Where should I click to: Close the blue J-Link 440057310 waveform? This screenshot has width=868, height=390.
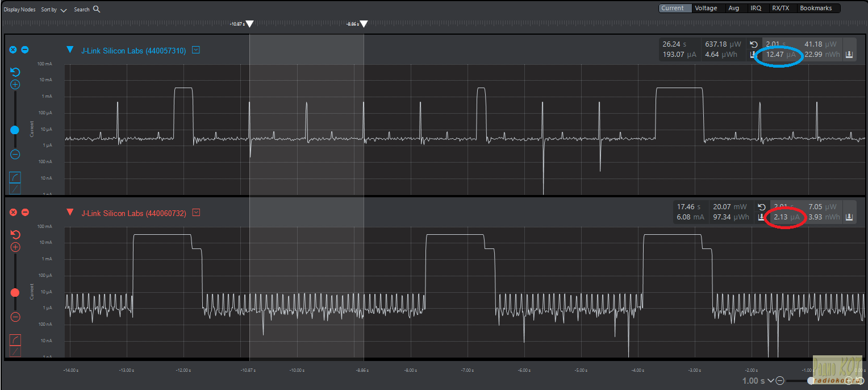[13, 50]
